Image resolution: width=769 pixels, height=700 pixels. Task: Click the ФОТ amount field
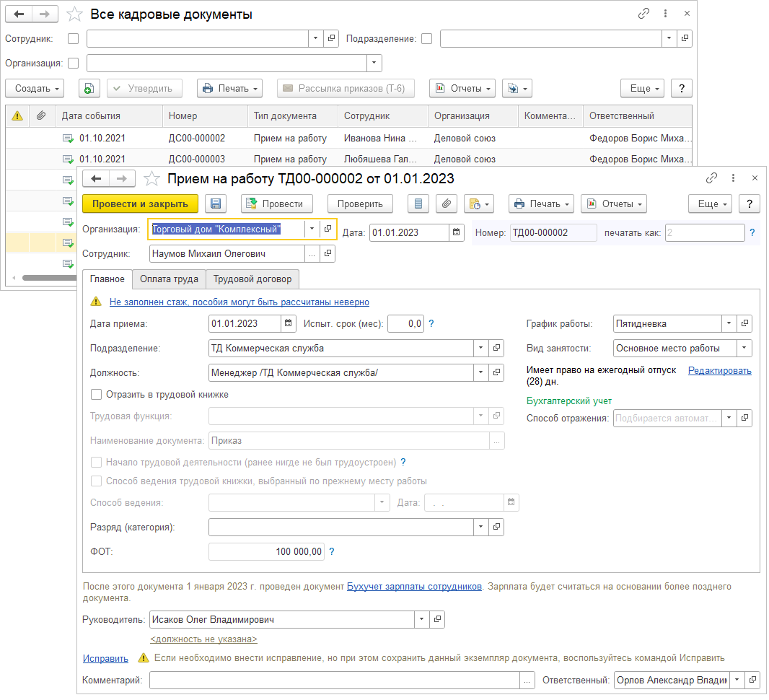coord(266,551)
